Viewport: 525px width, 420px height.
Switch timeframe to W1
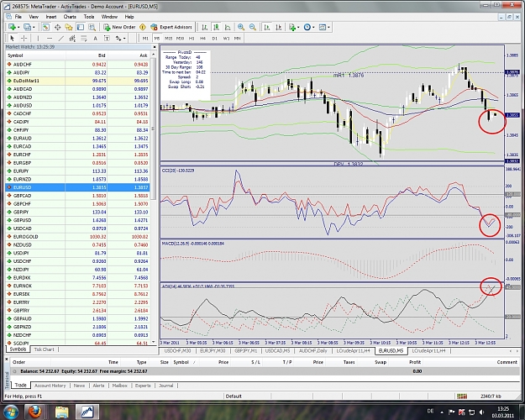pos(226,38)
